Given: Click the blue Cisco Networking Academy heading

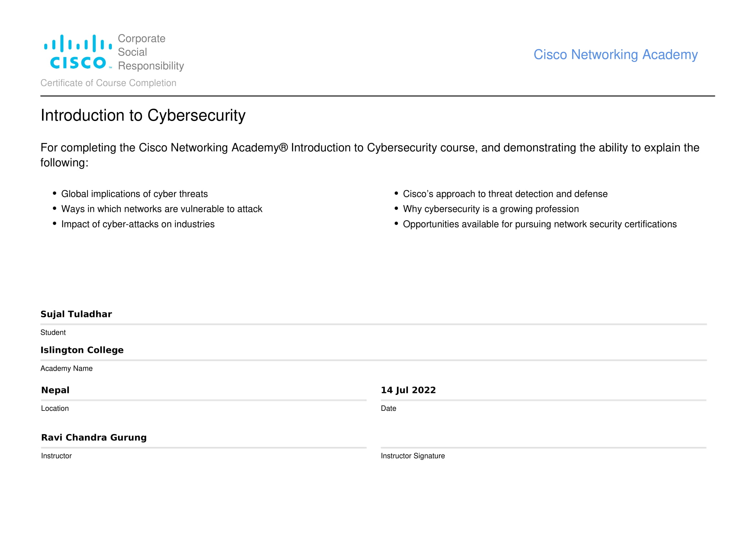Looking at the screenshot, I should 615,55.
